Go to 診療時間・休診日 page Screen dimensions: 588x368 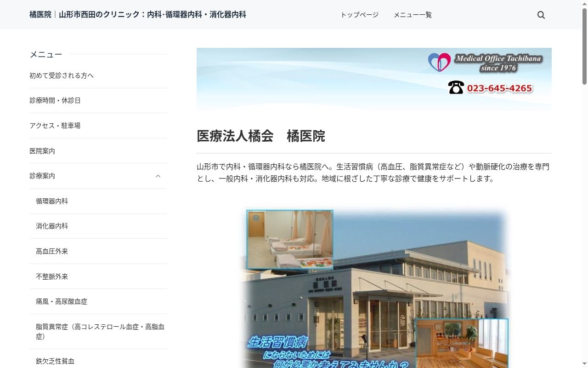(x=55, y=100)
